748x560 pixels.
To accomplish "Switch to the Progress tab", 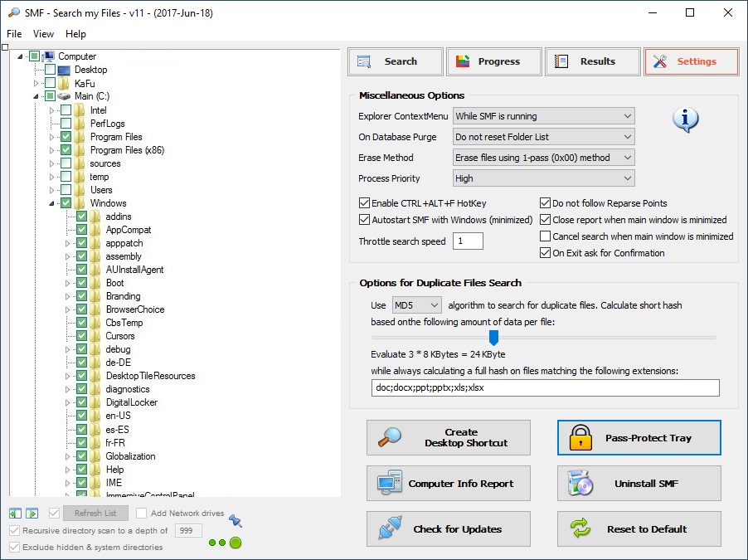I will tap(494, 61).
